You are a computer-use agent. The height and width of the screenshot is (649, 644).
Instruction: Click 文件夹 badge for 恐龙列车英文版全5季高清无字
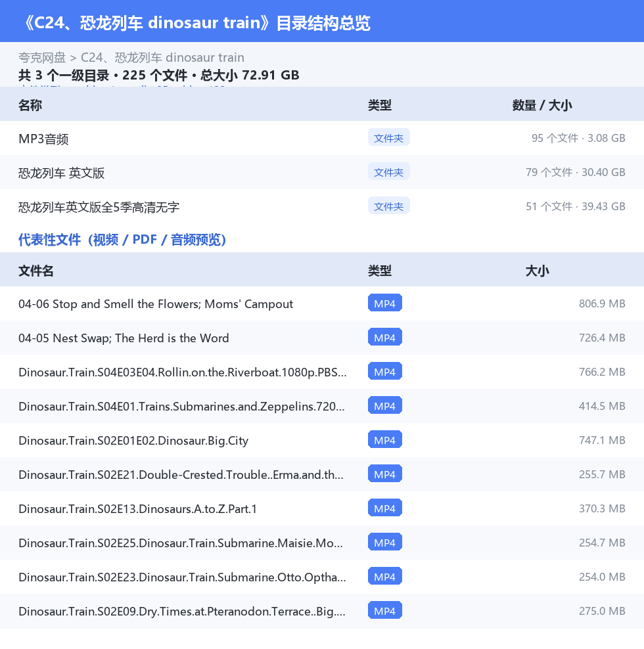coord(388,206)
